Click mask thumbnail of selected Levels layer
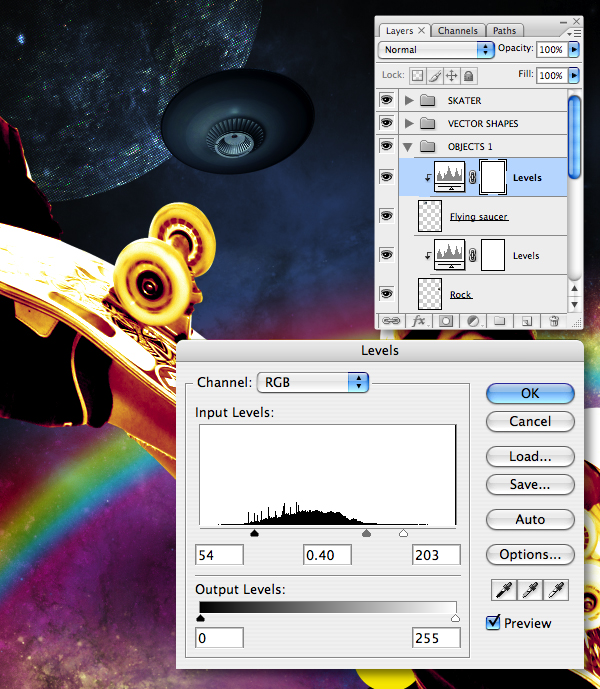Image resolution: width=600 pixels, height=689 pixels. (493, 177)
